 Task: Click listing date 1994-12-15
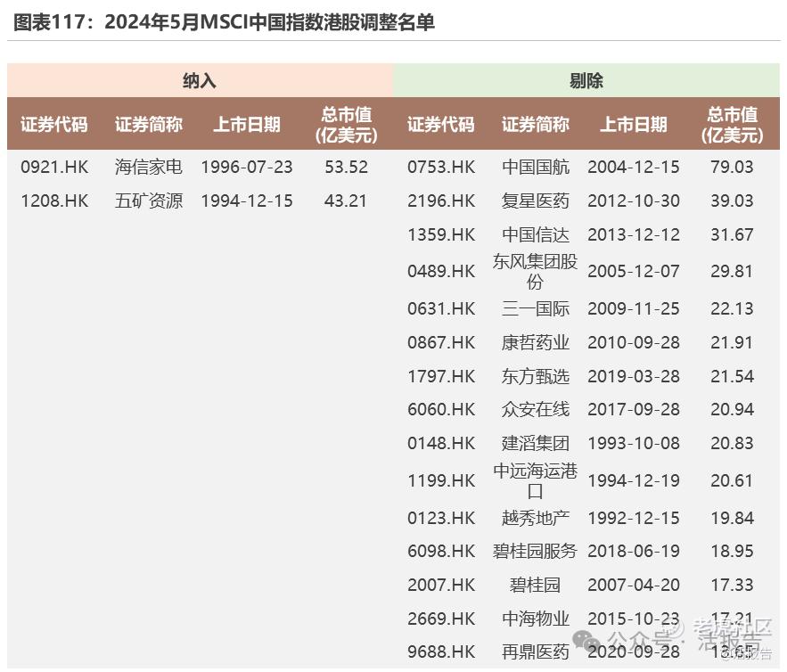(x=247, y=201)
